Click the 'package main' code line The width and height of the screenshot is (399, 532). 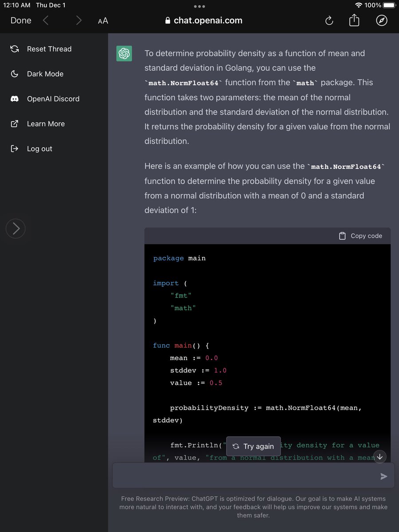[180, 258]
